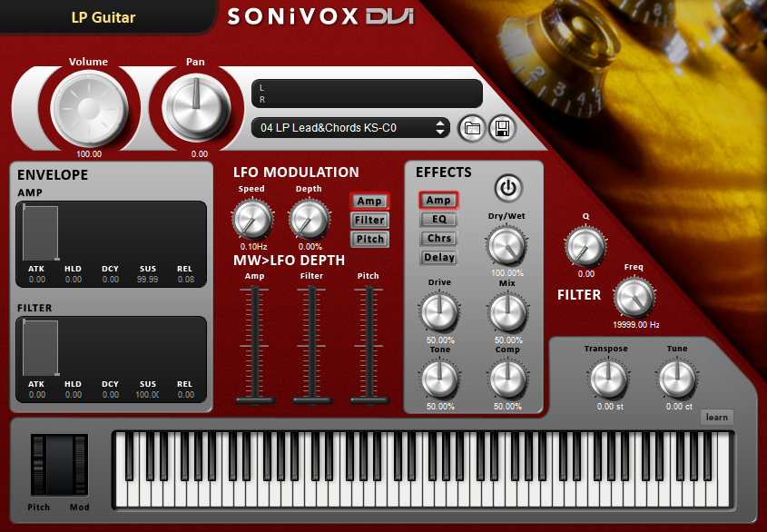Click the Comp value 50.00%
The height and width of the screenshot is (532, 767).
(x=507, y=407)
